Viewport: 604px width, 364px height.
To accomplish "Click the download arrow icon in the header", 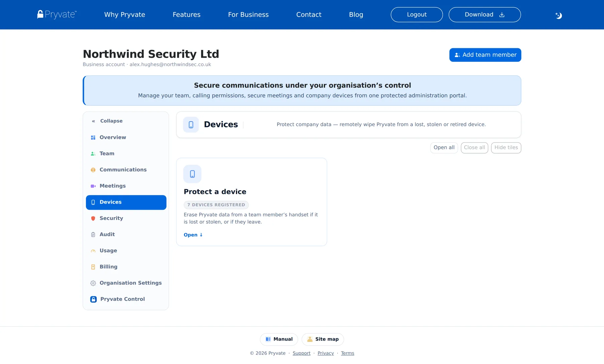I will click(502, 15).
